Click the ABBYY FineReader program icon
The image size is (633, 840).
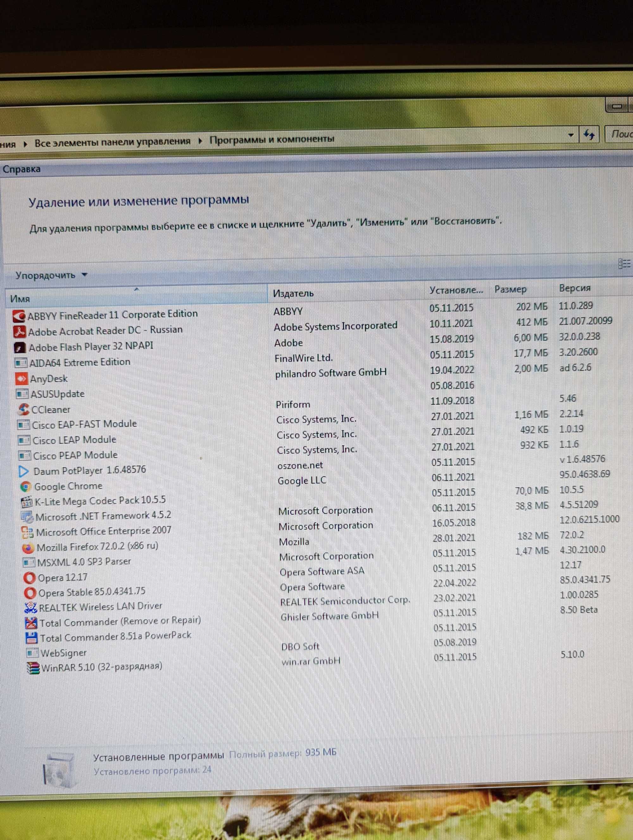pos(19,316)
